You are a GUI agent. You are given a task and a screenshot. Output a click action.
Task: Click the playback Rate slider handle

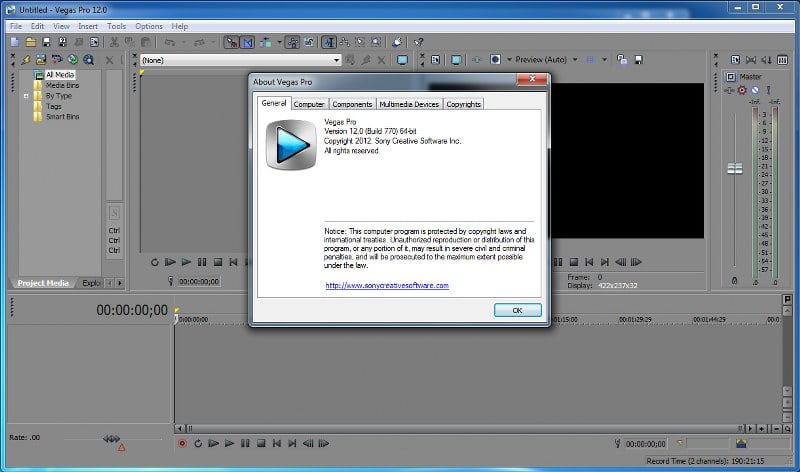click(x=111, y=439)
